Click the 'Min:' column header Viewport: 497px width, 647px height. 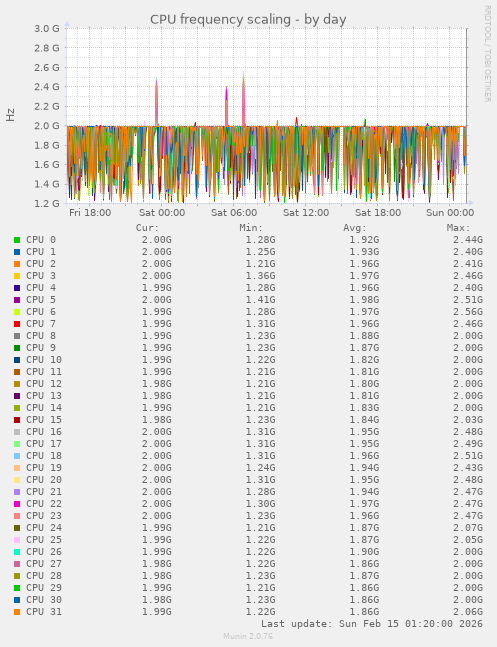pos(251,228)
